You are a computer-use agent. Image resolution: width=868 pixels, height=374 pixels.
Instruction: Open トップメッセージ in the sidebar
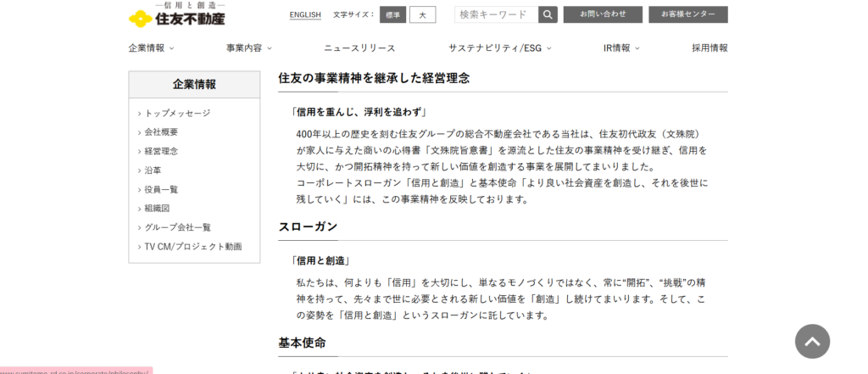click(x=177, y=113)
